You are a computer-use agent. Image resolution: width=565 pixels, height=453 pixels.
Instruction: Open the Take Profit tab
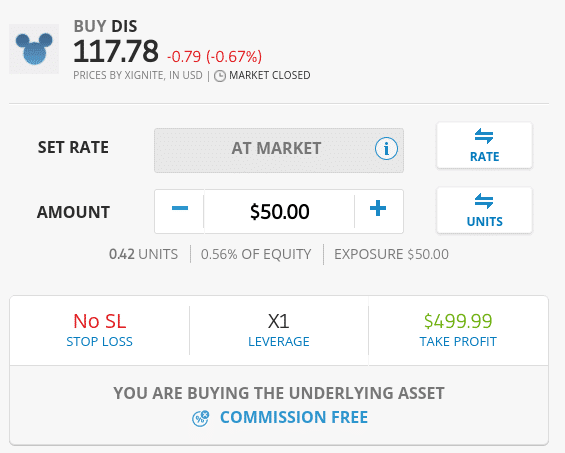(x=458, y=330)
